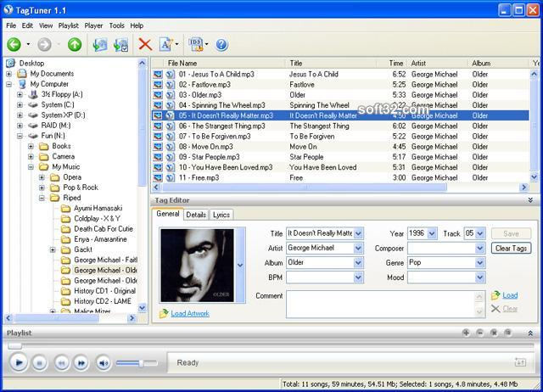
Task: Click the playback seek bar
Action: tap(270, 345)
